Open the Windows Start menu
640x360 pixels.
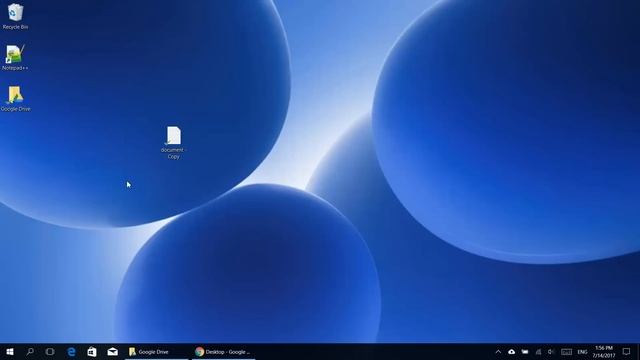(x=10, y=351)
